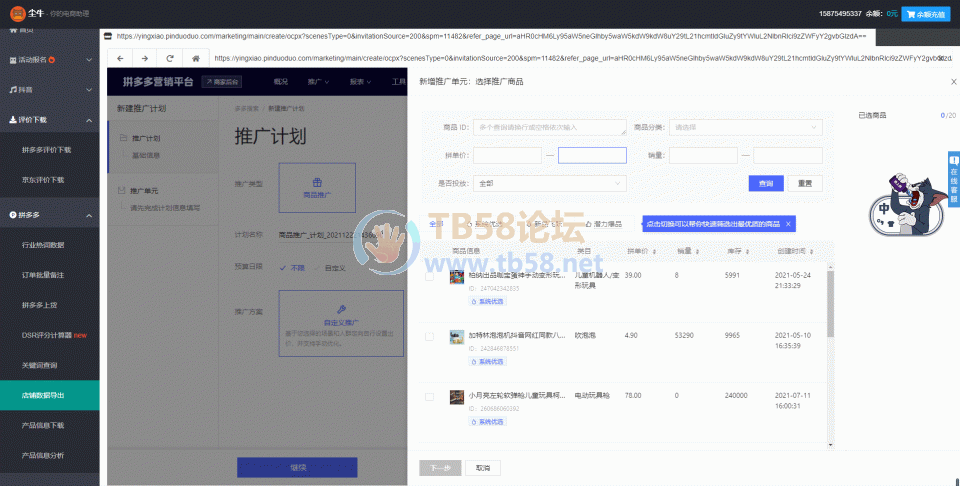The image size is (960, 486).
Task: Click the browser back arrow
Action: pyautogui.click(x=120, y=59)
